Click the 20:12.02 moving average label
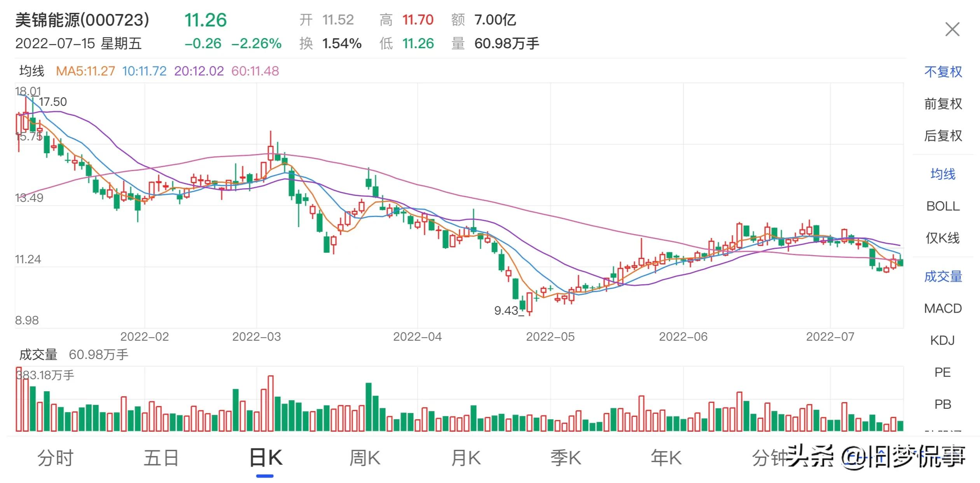980x483 pixels. (199, 71)
